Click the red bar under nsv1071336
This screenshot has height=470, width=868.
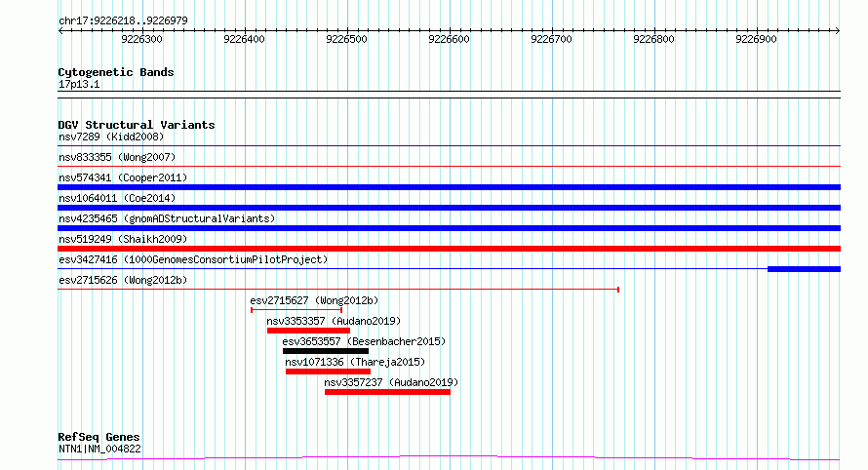tap(328, 372)
